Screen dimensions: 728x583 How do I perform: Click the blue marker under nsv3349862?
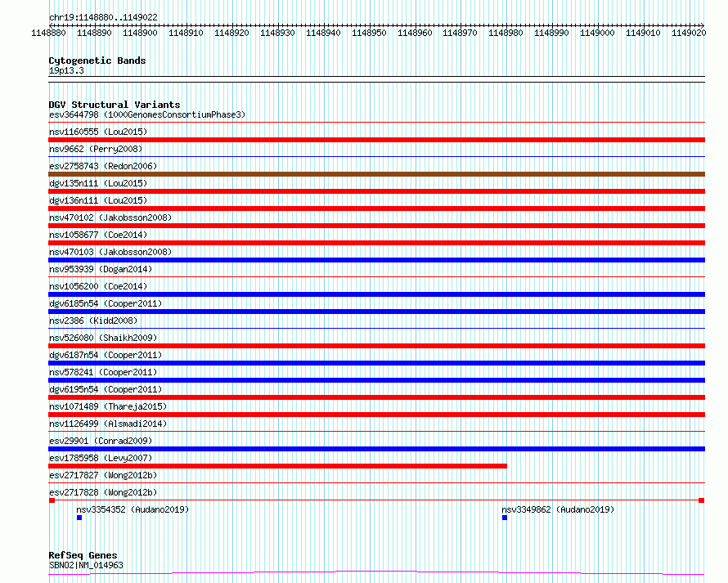click(505, 518)
